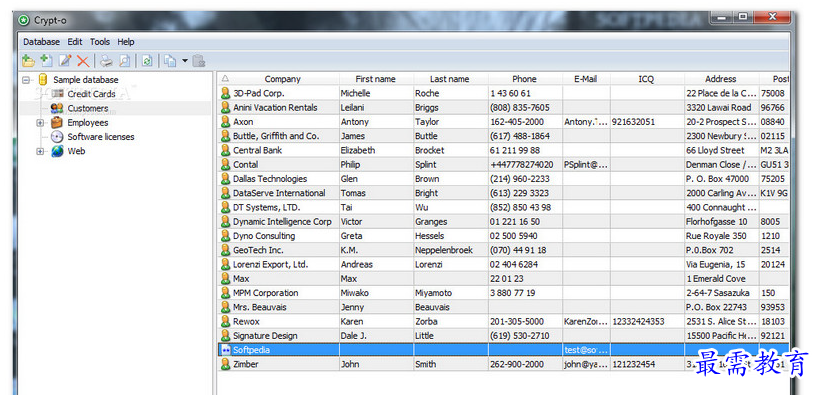Click the green refresh toolbar icon
The image size is (817, 395).
coord(147,61)
